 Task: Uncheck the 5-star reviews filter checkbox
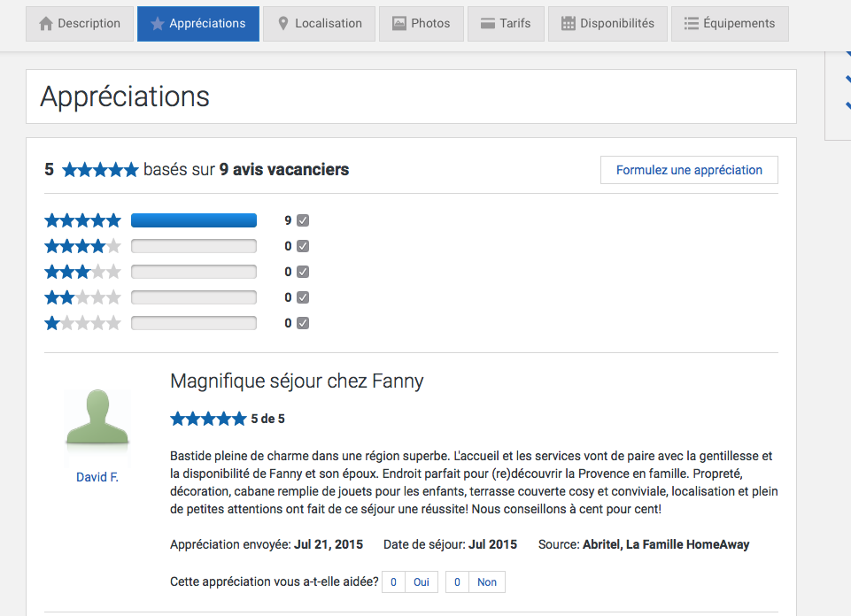pos(303,220)
